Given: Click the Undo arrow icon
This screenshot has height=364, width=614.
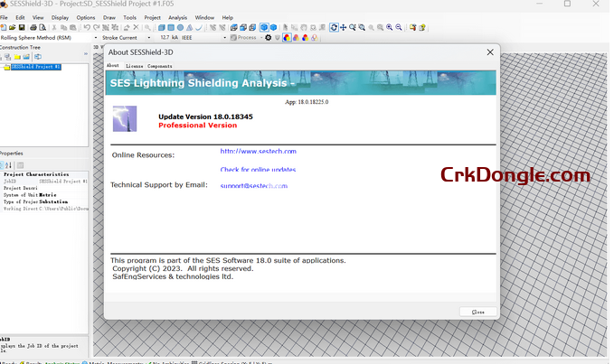Looking at the screenshot, I should point(87,28).
